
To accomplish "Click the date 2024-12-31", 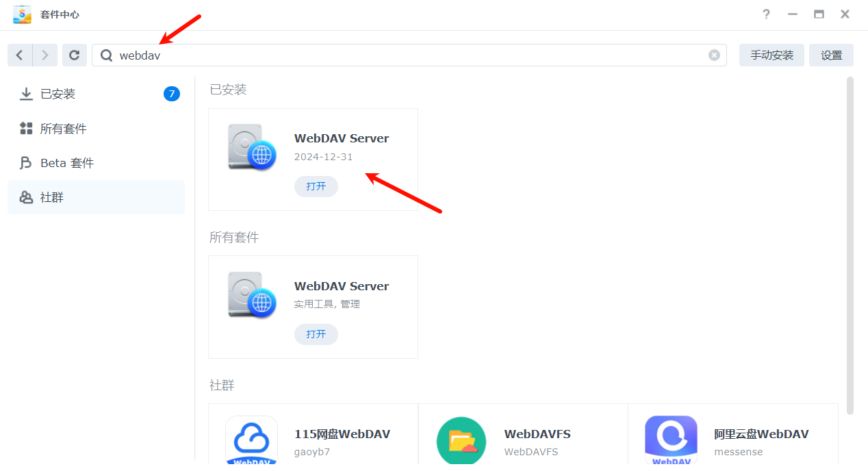I will pos(324,157).
